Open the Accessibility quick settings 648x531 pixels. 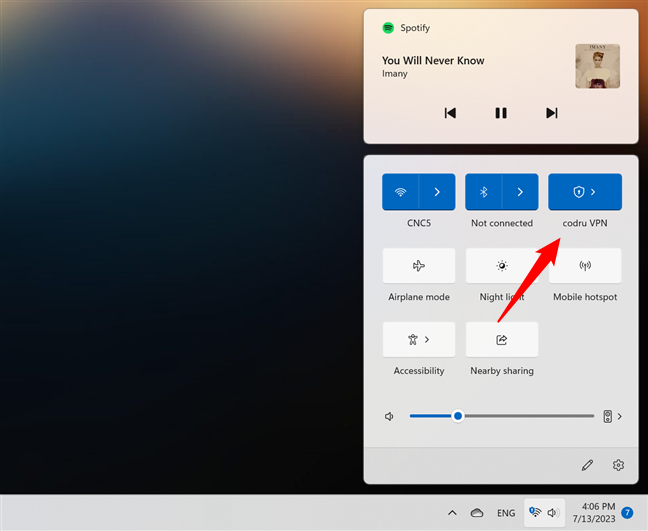coord(419,340)
